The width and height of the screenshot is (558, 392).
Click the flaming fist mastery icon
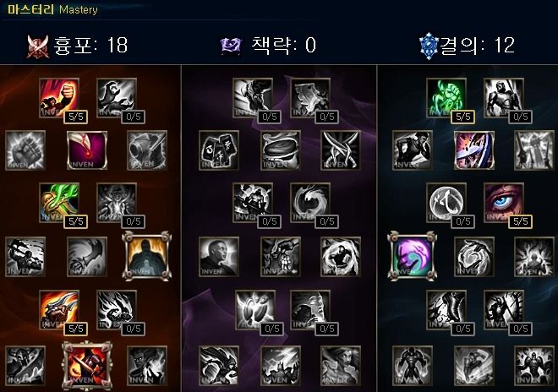pos(59,97)
